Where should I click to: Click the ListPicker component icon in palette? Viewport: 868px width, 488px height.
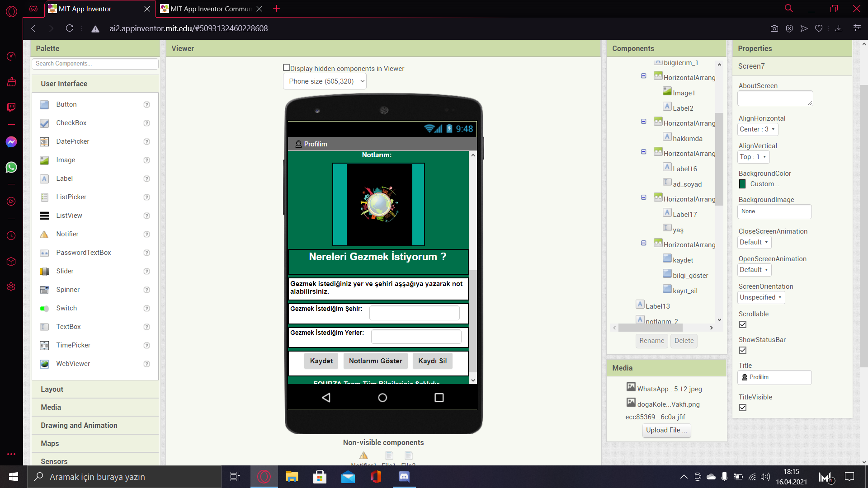[45, 197]
